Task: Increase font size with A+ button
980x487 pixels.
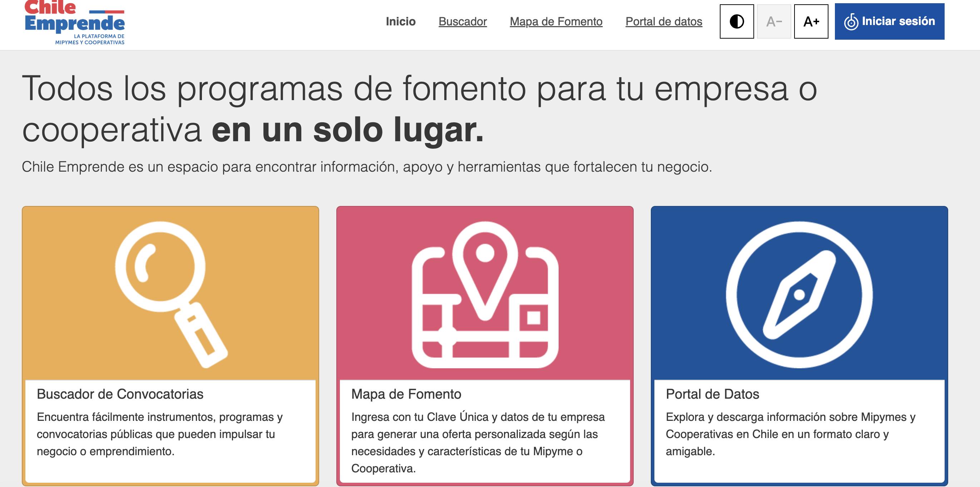Action: click(811, 22)
